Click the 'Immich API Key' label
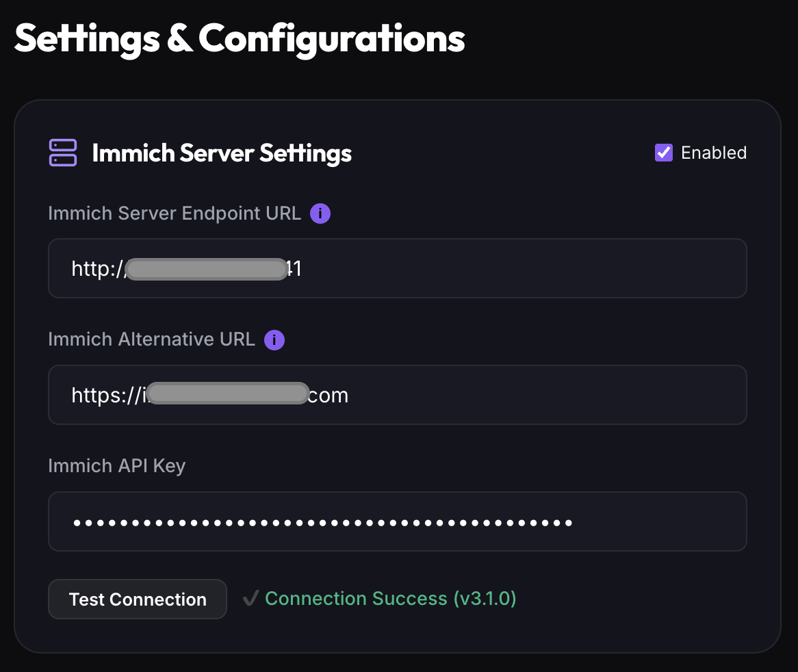Image resolution: width=798 pixels, height=672 pixels. 116,466
